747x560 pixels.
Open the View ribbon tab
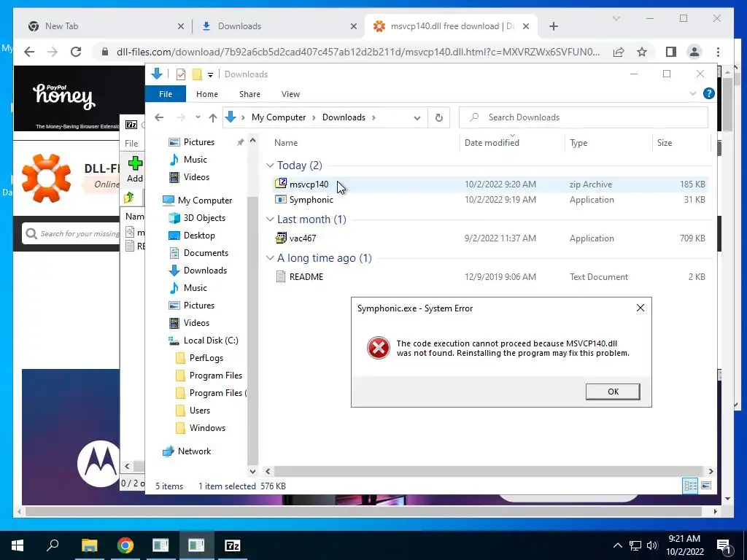click(x=290, y=94)
